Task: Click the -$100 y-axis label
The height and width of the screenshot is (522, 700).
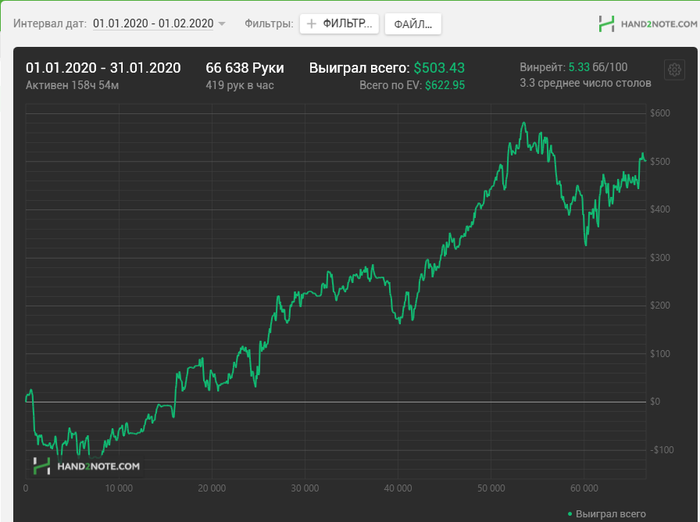Action: 661,450
